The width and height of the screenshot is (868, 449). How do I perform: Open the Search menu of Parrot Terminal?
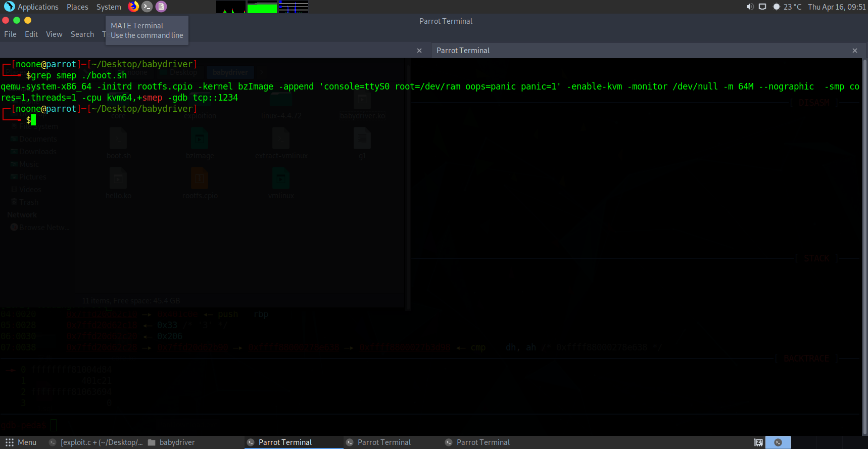[82, 34]
